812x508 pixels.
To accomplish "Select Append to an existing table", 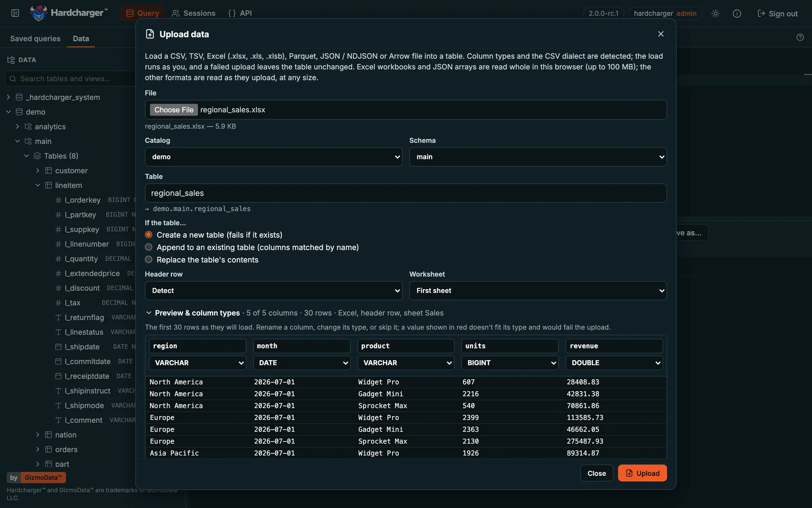I will [x=148, y=247].
